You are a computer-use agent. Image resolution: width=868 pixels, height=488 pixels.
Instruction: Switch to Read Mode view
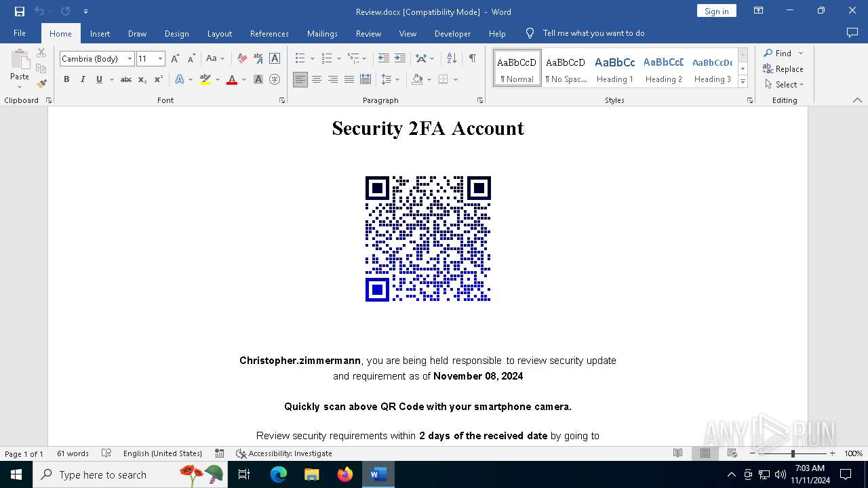pos(677,453)
